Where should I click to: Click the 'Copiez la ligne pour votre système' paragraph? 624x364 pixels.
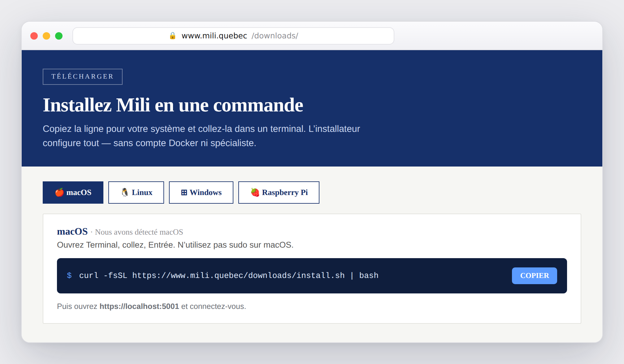click(x=201, y=136)
